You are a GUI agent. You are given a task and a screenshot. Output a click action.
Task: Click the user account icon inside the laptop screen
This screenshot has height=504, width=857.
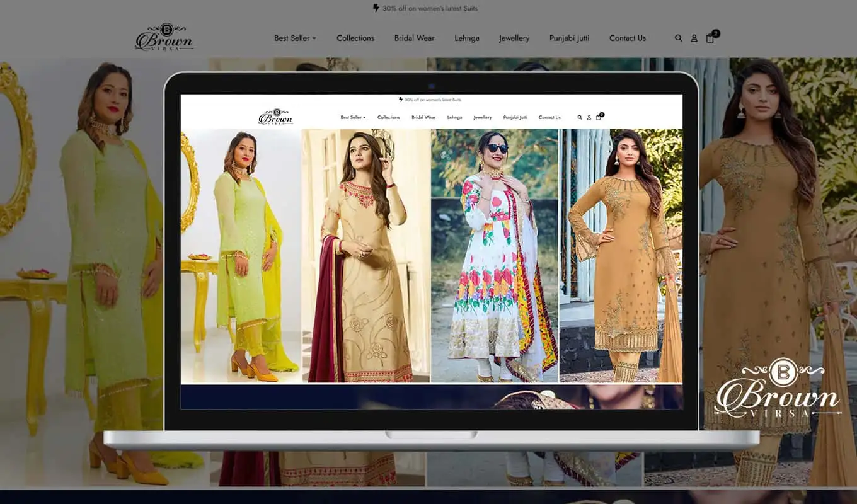(x=589, y=117)
